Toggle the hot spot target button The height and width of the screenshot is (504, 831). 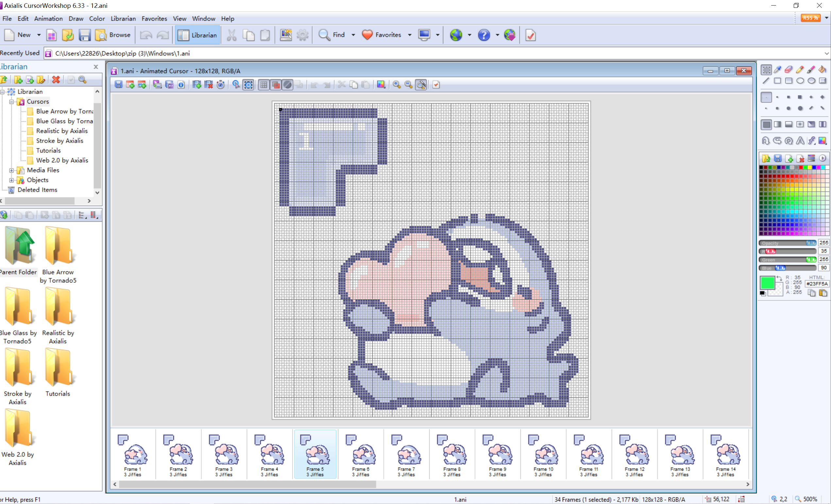coord(248,85)
